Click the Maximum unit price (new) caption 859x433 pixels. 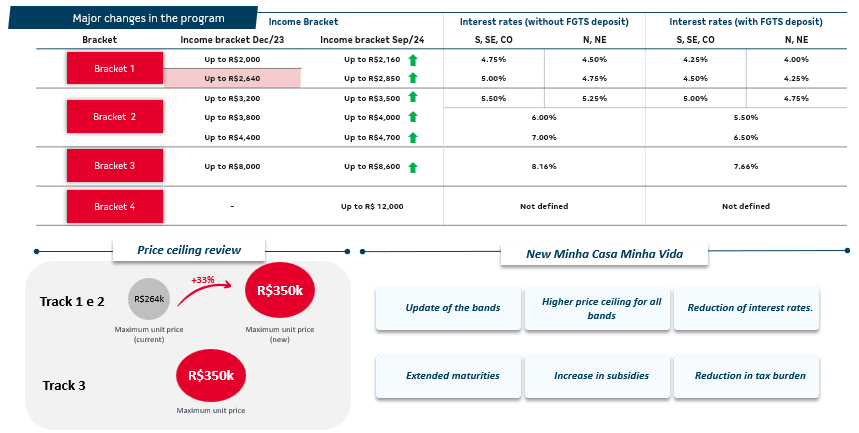(x=280, y=334)
